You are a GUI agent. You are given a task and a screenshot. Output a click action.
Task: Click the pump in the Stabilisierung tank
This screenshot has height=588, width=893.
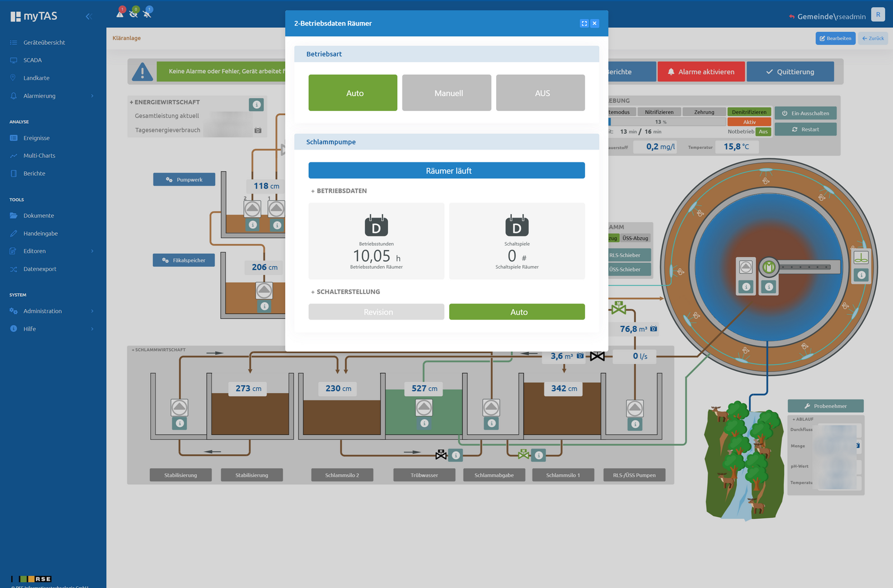[x=179, y=408]
